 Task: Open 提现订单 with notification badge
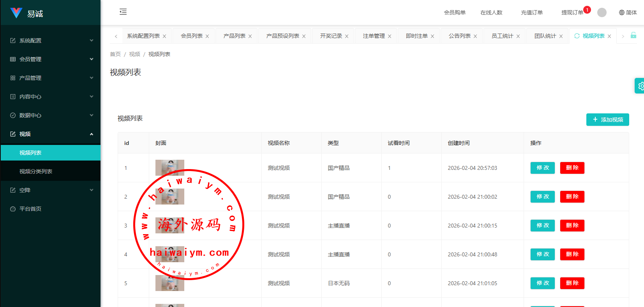point(572,12)
